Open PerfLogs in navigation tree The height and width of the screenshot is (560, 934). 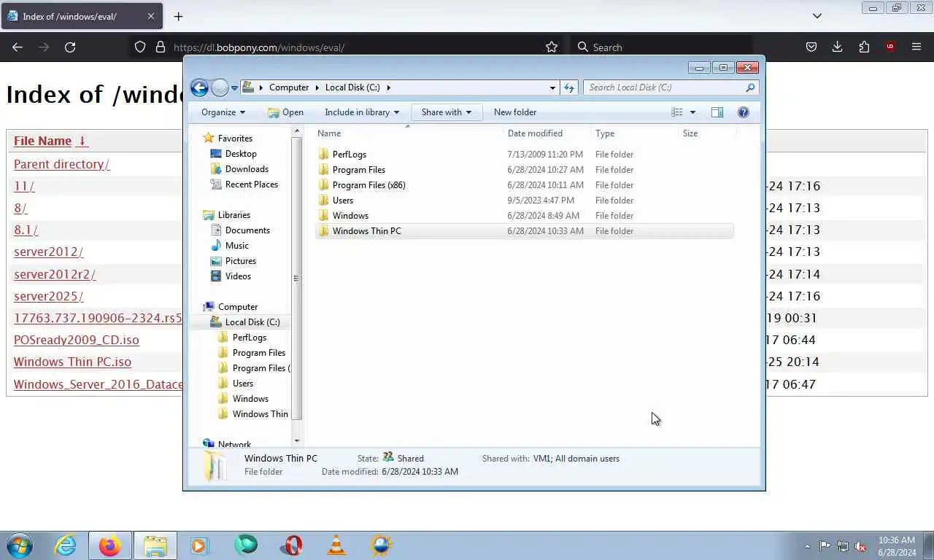(249, 338)
